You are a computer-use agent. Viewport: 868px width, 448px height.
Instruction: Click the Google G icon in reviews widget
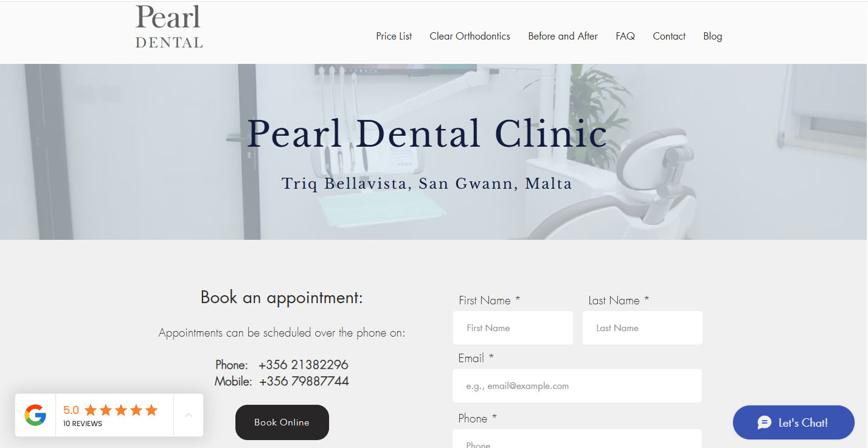tap(35, 415)
